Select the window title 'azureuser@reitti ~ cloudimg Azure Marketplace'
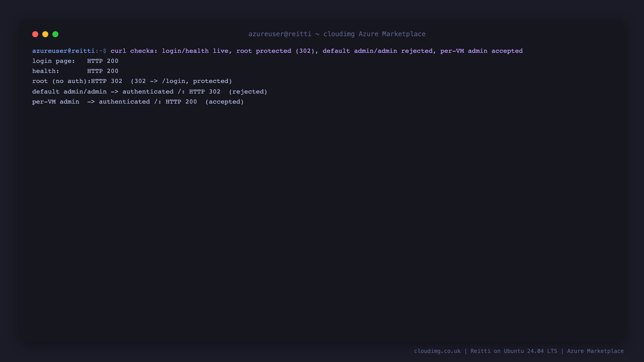The width and height of the screenshot is (644, 362). coord(337,34)
